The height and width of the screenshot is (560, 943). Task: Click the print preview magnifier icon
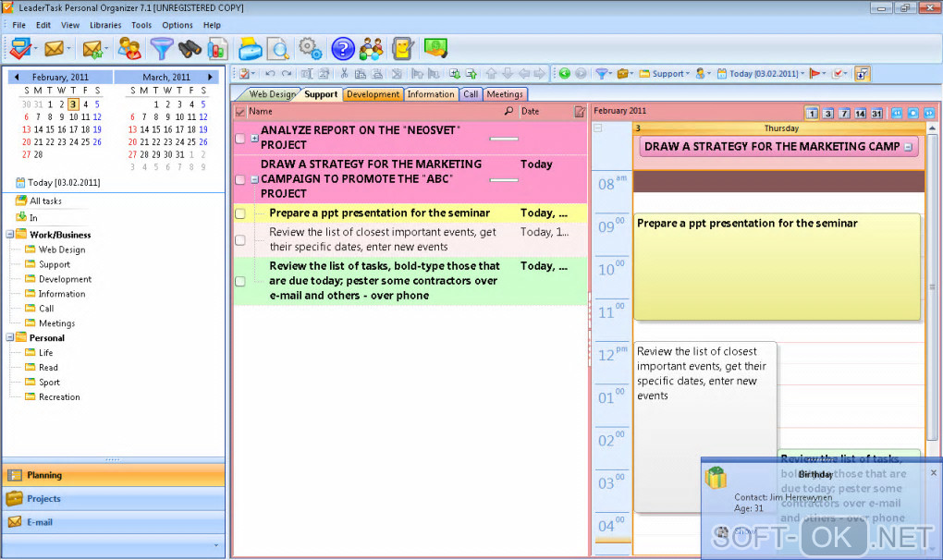click(278, 49)
